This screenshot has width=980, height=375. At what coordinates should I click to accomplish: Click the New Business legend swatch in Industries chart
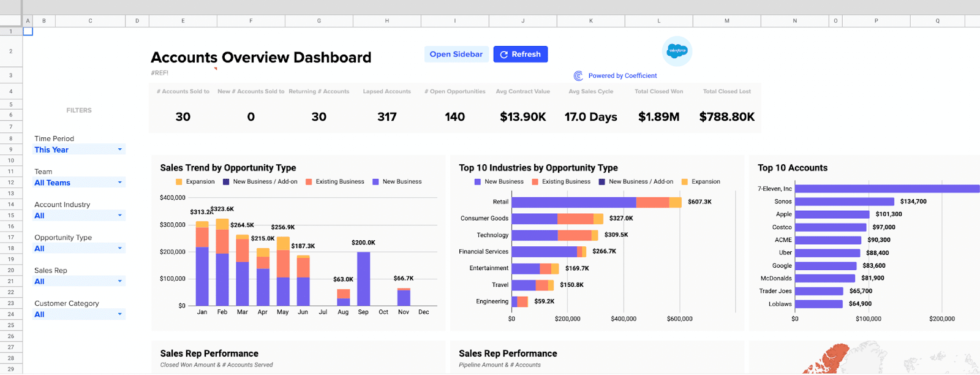click(x=478, y=182)
